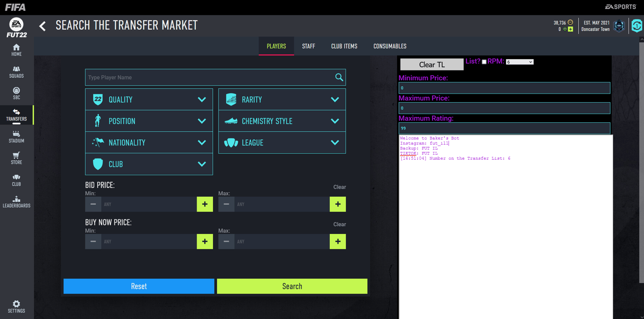This screenshot has width=644, height=319.
Task: Click the "Doncaster Town" club name
Action: coord(595,30)
